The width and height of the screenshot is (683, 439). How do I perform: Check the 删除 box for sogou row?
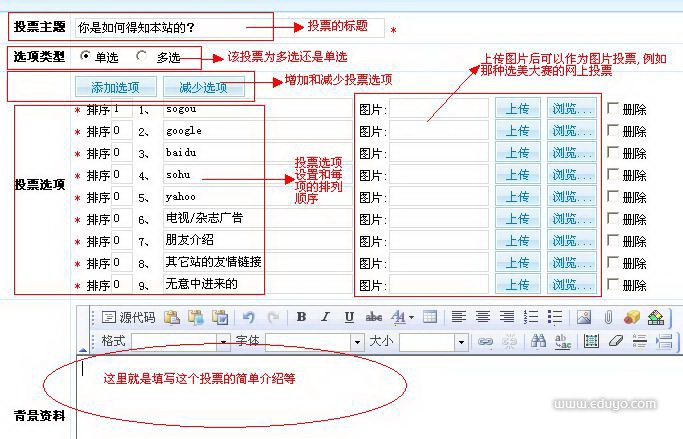click(613, 109)
